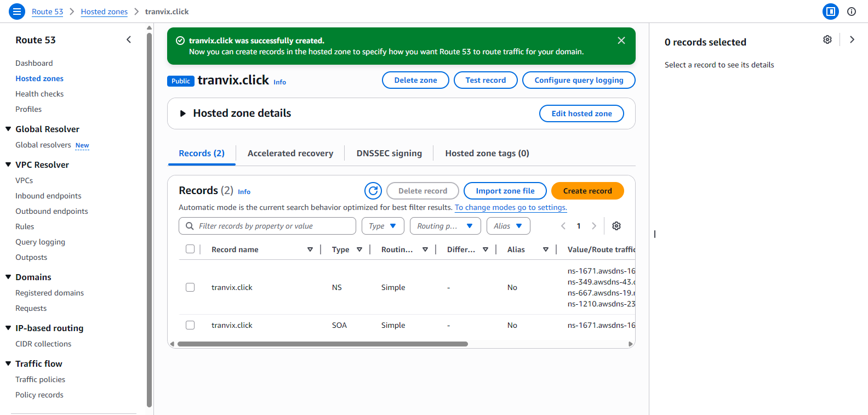Open record details panel settings gear

827,39
